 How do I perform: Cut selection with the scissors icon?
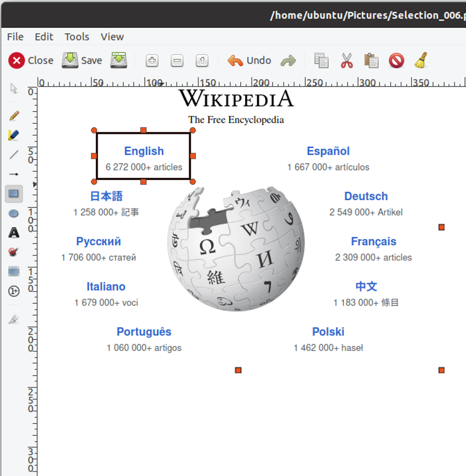tap(346, 60)
